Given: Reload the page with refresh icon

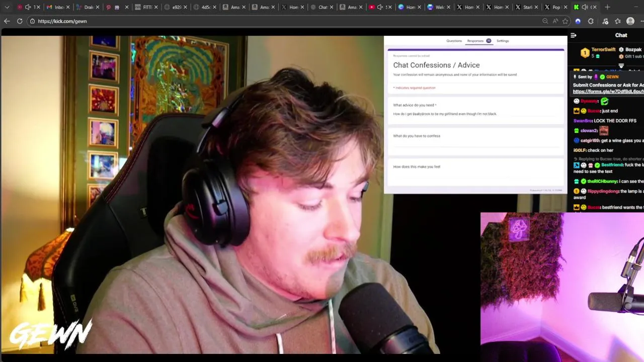Looking at the screenshot, I should 20,21.
